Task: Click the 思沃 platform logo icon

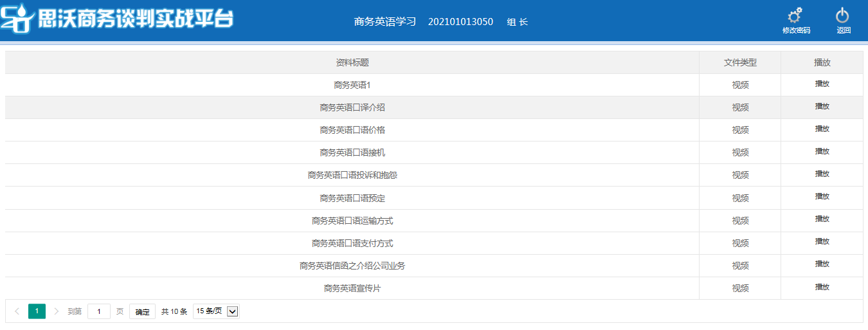Action: point(18,19)
